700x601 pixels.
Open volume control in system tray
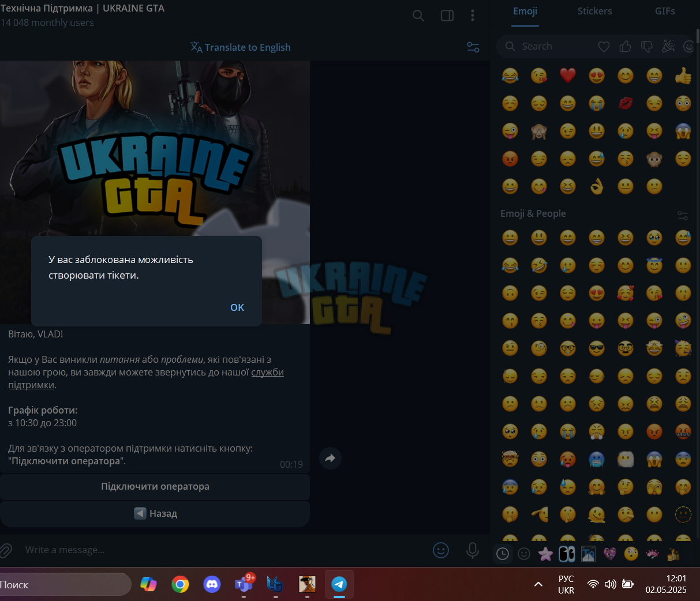coord(610,584)
